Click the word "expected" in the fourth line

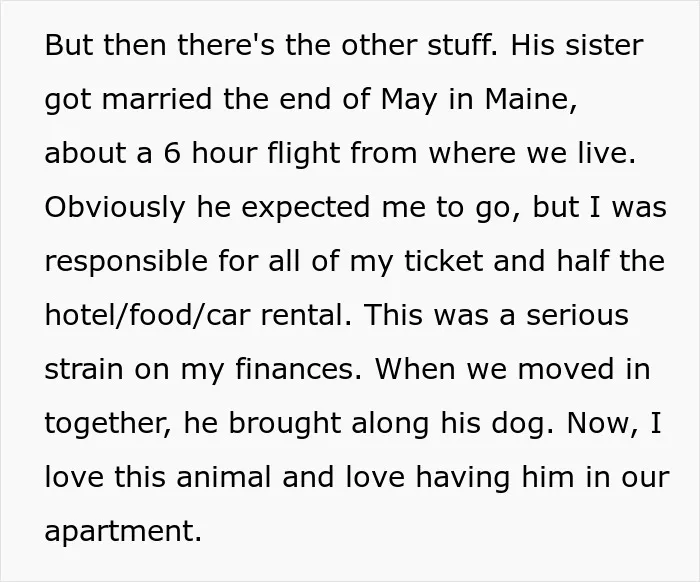305,208
